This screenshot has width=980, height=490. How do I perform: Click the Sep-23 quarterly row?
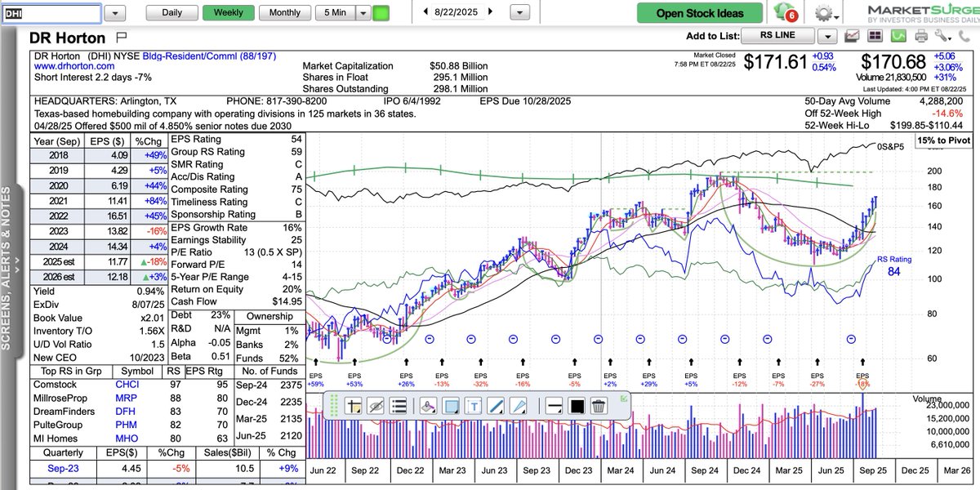[170, 469]
